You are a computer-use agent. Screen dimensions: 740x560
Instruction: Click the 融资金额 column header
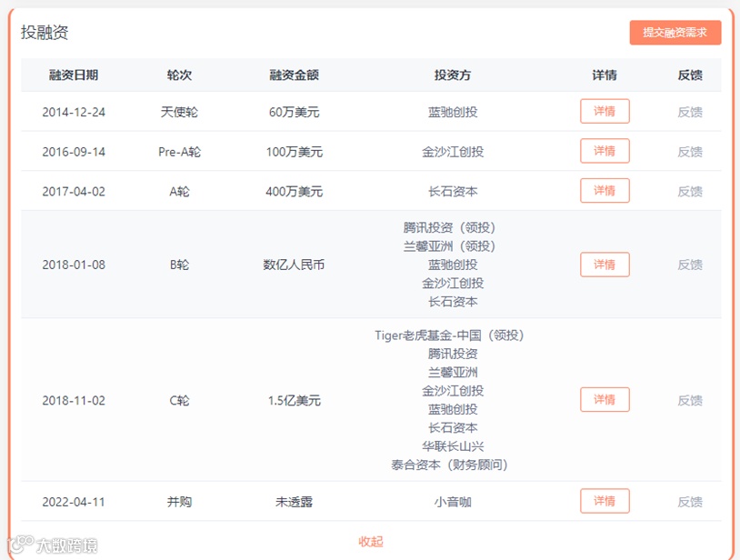[294, 75]
